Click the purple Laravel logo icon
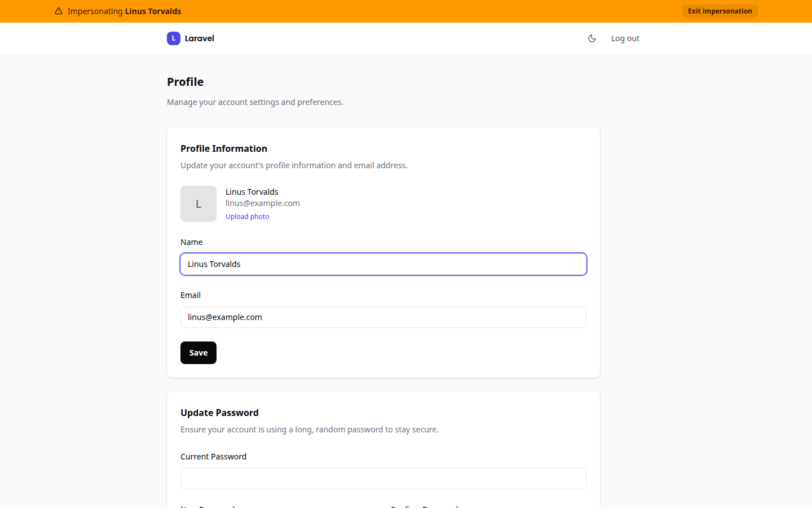This screenshot has height=508, width=812. [174, 38]
